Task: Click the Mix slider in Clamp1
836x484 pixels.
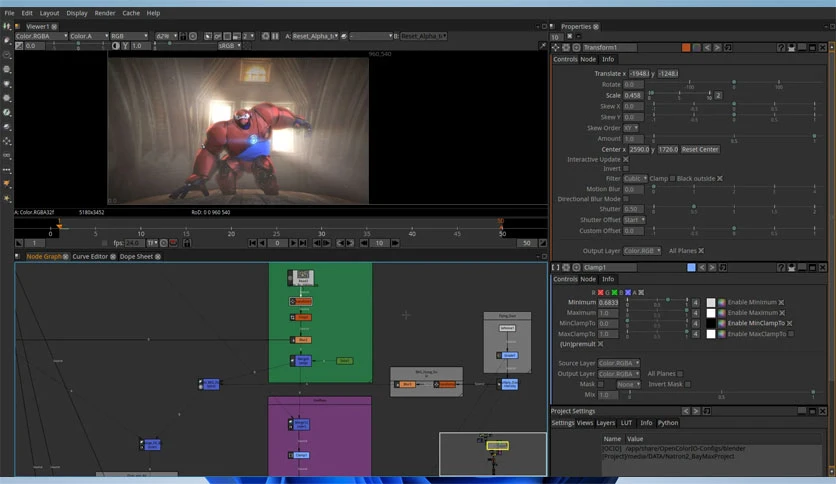Action: click(721, 393)
